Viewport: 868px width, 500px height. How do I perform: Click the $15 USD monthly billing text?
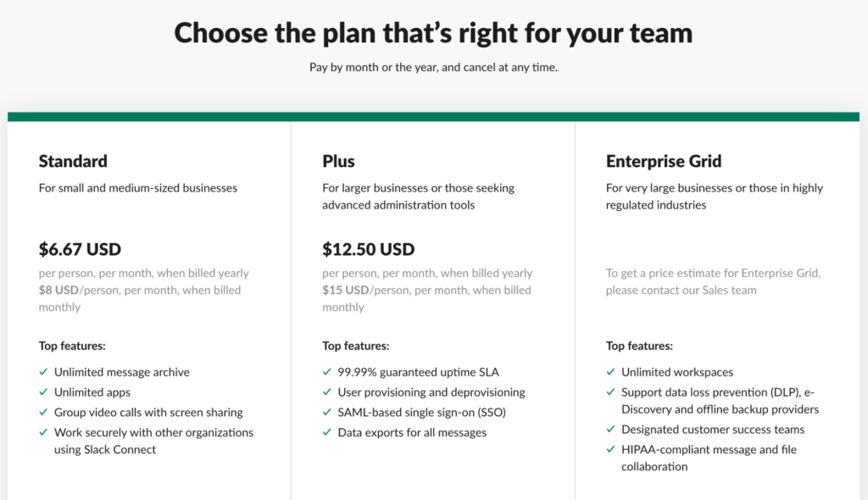346,290
